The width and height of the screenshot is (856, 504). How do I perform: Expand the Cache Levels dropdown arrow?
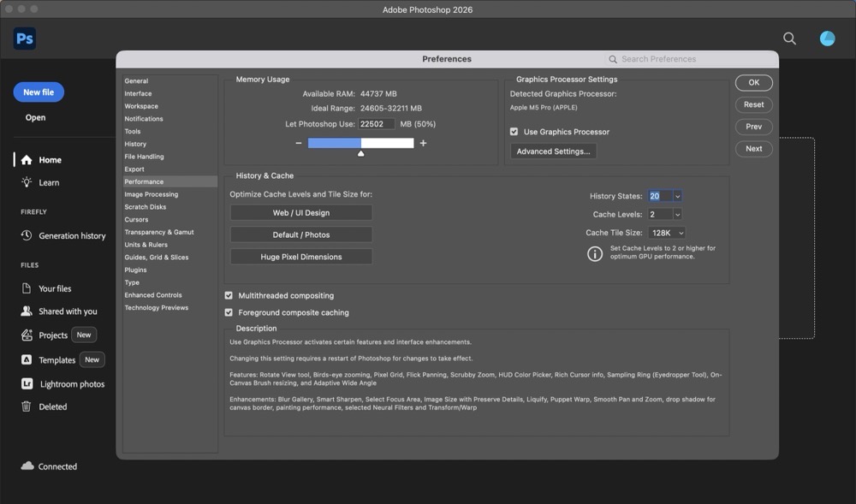(677, 215)
